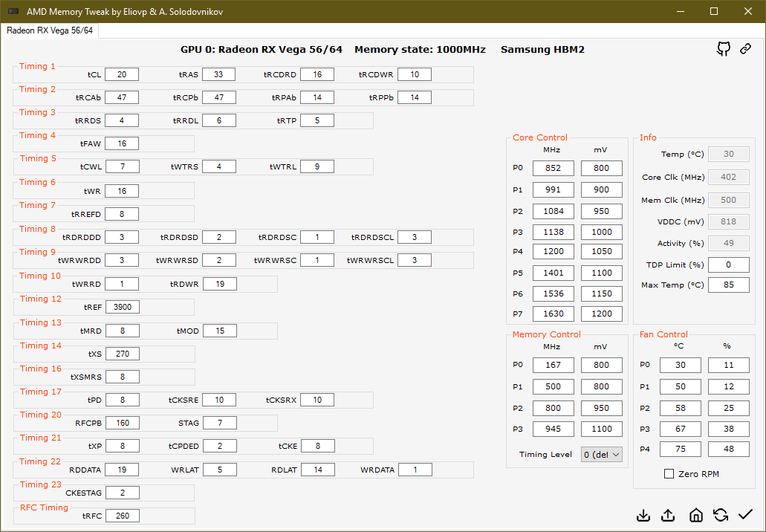766x532 pixels.
Task: Click the tCL value field
Action: click(122, 74)
